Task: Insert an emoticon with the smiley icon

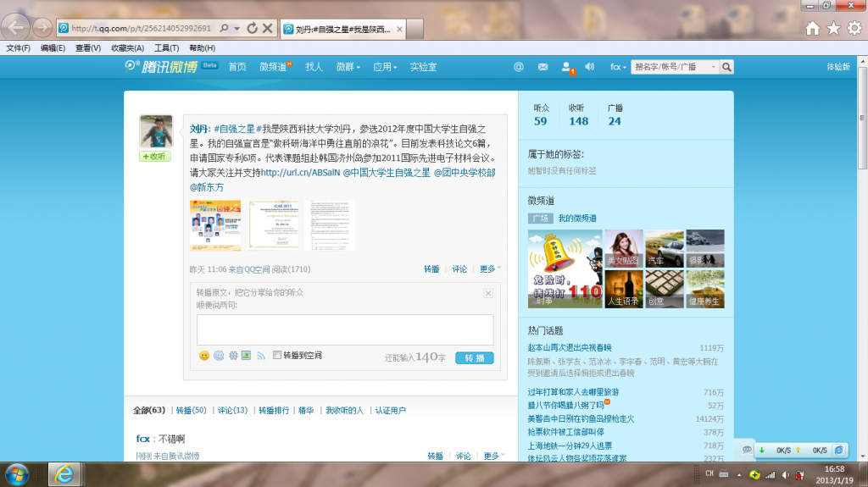Action: tap(204, 355)
